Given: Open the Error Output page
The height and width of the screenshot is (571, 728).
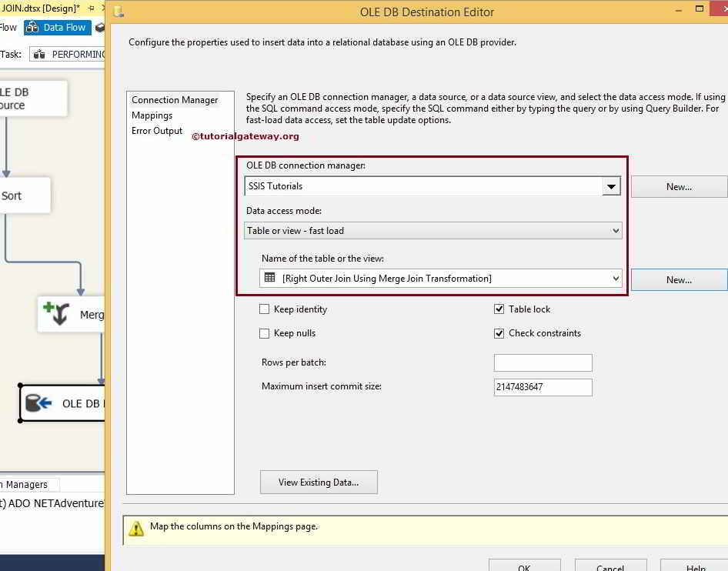Looking at the screenshot, I should tap(157, 131).
